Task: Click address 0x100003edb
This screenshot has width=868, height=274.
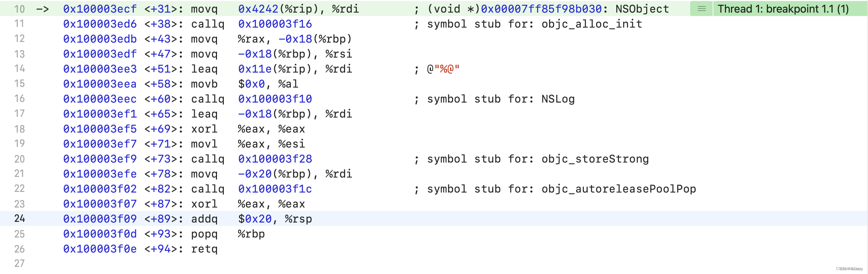Action: [x=100, y=39]
